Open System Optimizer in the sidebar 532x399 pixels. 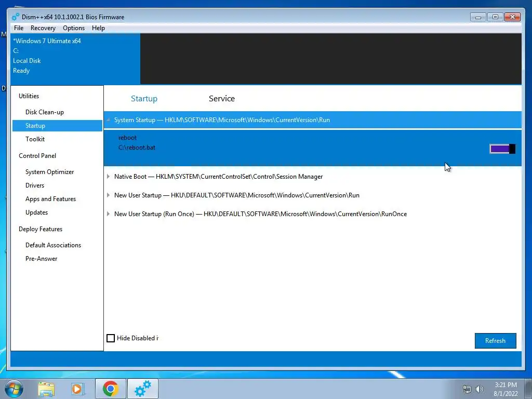point(49,171)
